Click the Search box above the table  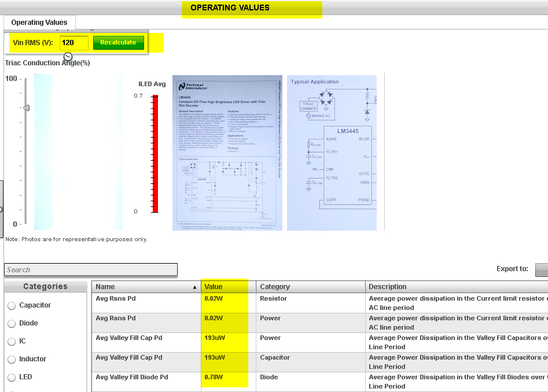tap(91, 269)
